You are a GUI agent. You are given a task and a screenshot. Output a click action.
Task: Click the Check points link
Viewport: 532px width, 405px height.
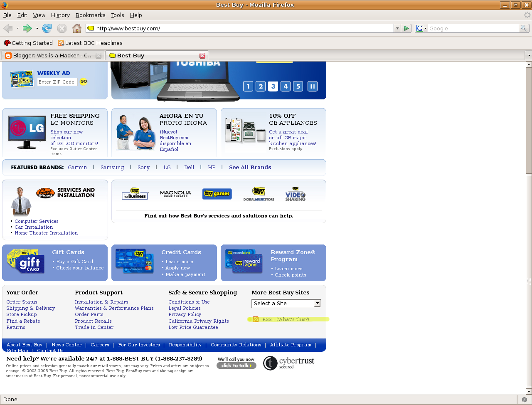(x=290, y=275)
